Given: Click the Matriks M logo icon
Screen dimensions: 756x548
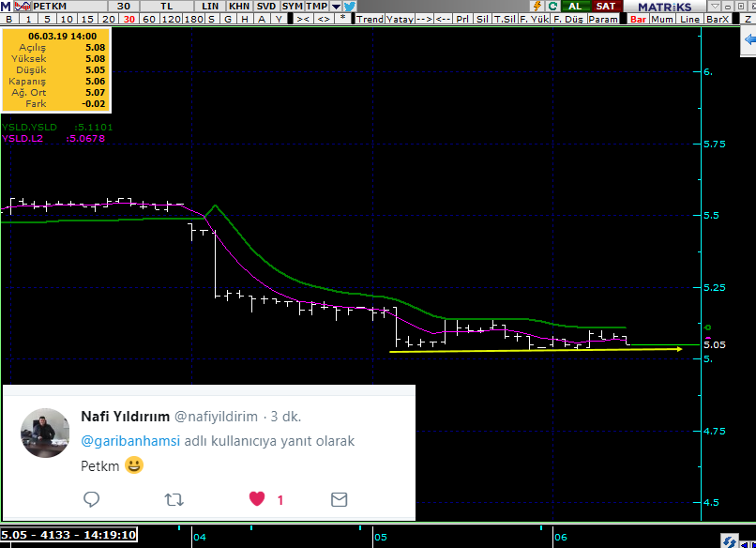Looking at the screenshot, I should coord(6,7).
